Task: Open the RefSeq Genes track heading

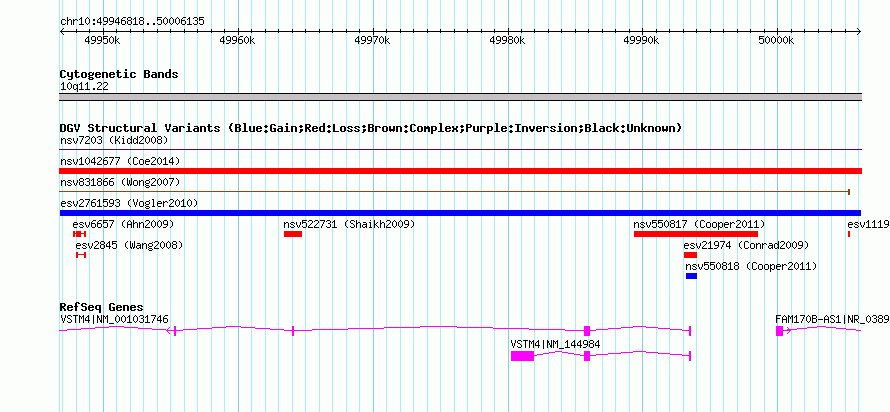Action: pyautogui.click(x=102, y=308)
